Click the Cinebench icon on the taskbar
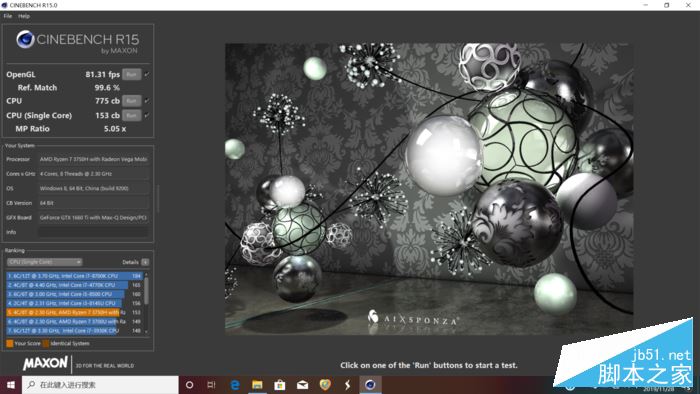The image size is (700, 394). point(370,385)
